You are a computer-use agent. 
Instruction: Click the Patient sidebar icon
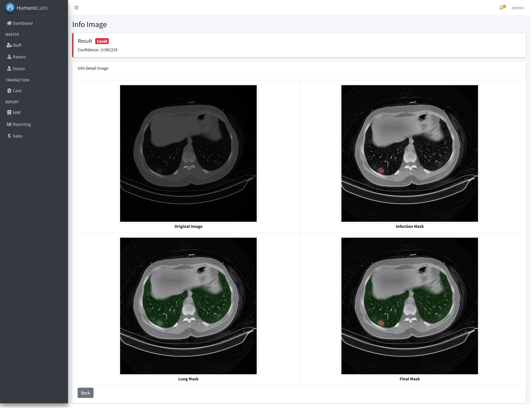pyautogui.click(x=9, y=57)
